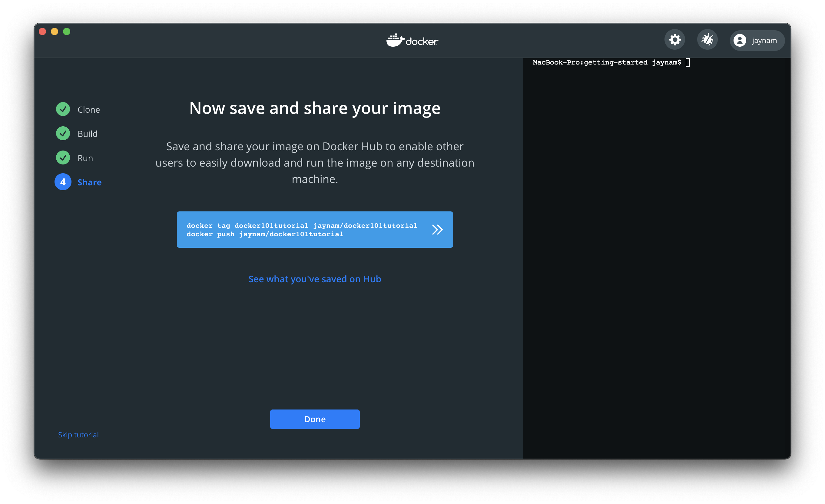
Task: Select the Build step label
Action: point(88,134)
